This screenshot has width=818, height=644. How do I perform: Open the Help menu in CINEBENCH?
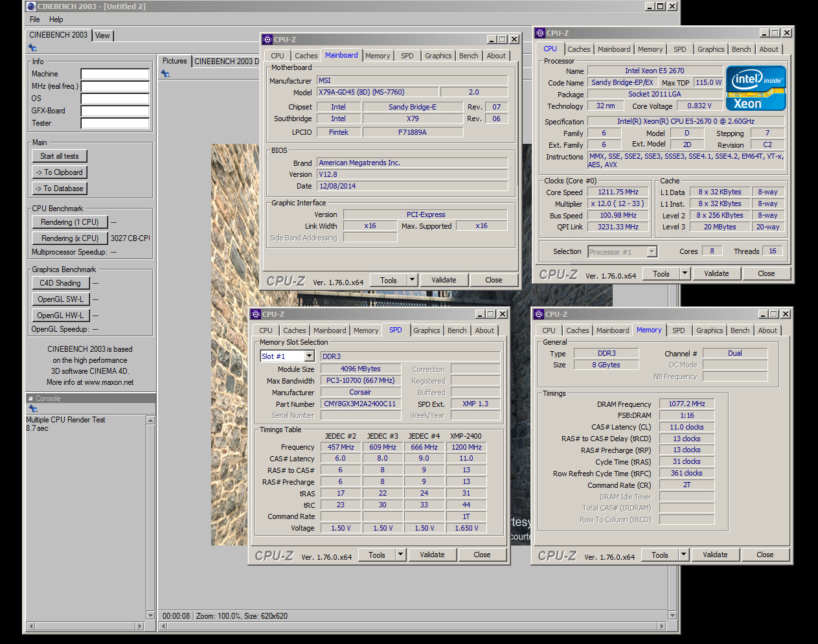(x=56, y=19)
